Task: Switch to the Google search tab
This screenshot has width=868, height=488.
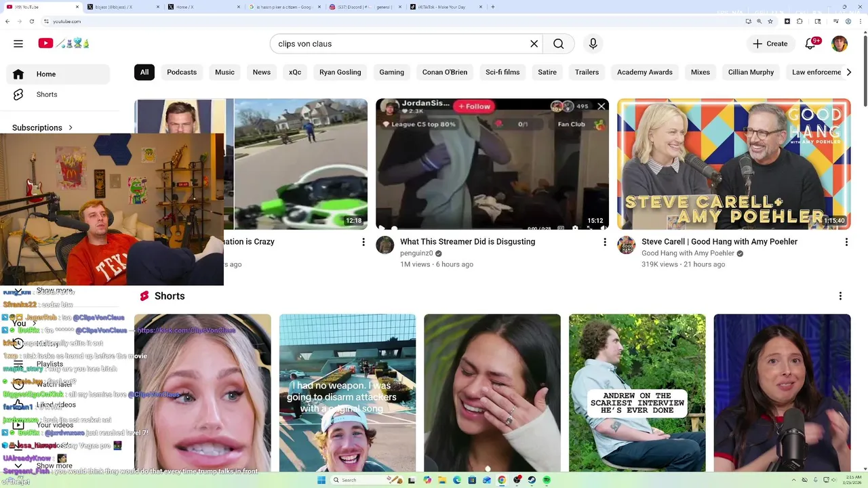Action: 284,7
